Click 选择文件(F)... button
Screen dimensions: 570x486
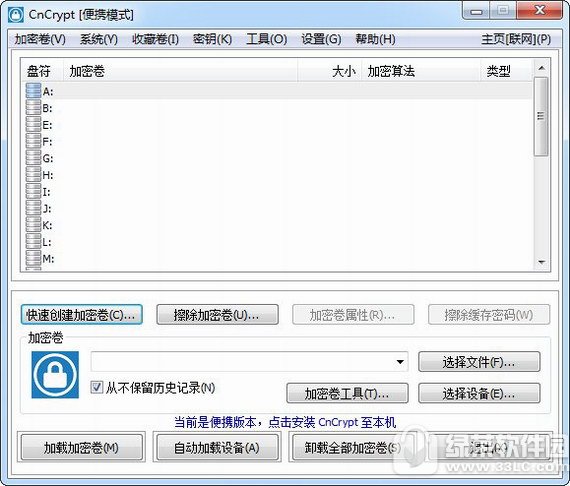[479, 362]
